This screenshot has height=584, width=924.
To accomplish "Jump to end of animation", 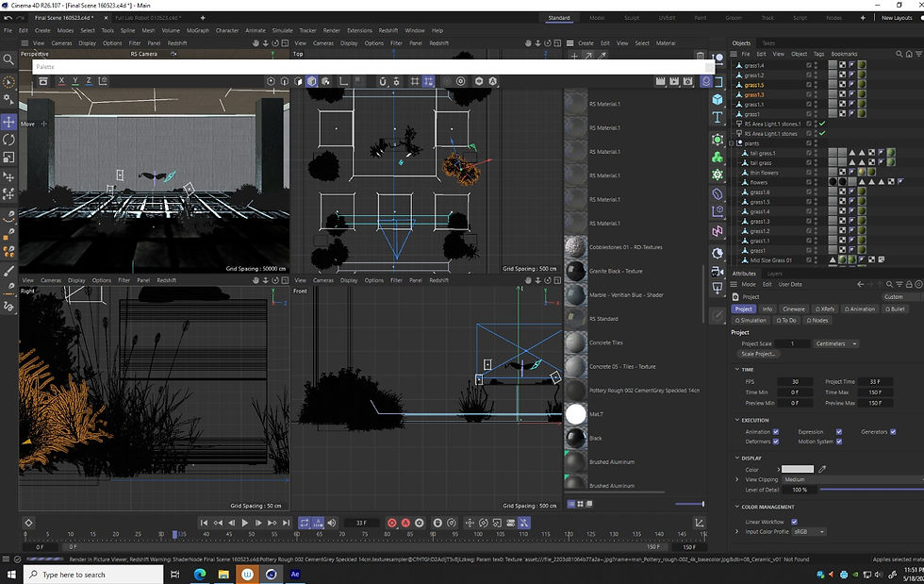I will pyautogui.click(x=286, y=523).
